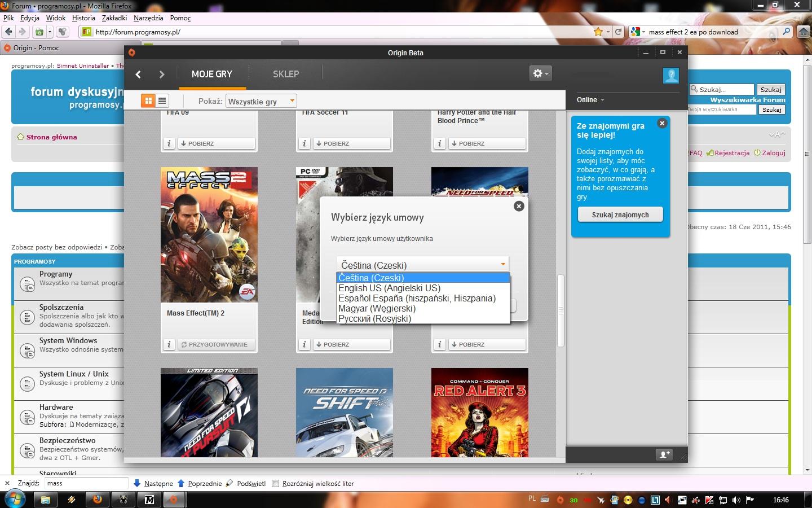The height and width of the screenshot is (508, 812).
Task: Download FIFA Soccer 11 with POBIERZ
Action: coord(351,143)
